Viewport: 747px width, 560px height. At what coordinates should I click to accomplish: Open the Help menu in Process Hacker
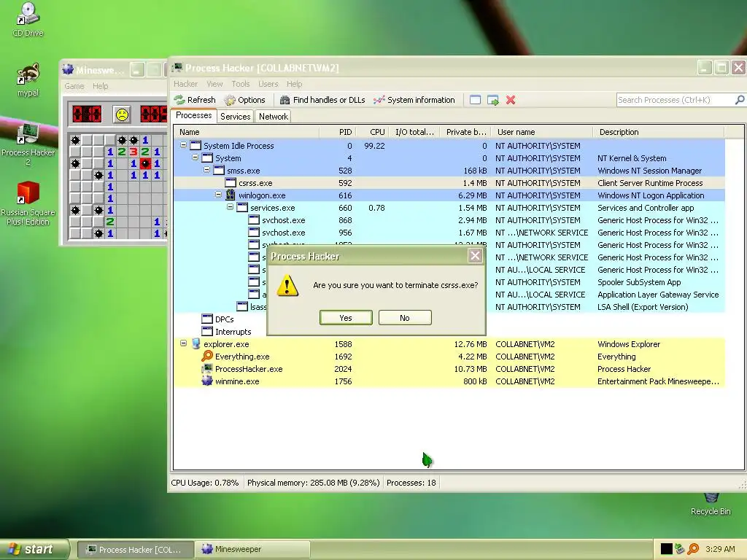click(x=295, y=84)
